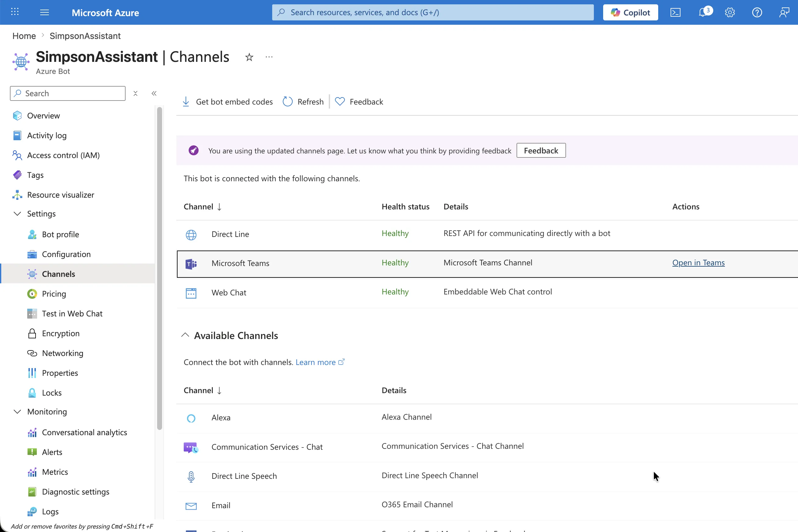
Task: Open Logs in Monitoring
Action: tap(50, 511)
